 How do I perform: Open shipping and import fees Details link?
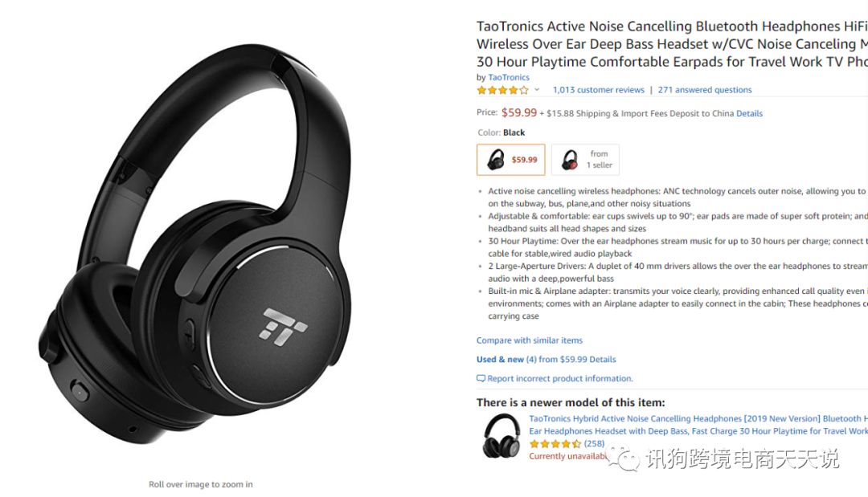click(x=749, y=113)
